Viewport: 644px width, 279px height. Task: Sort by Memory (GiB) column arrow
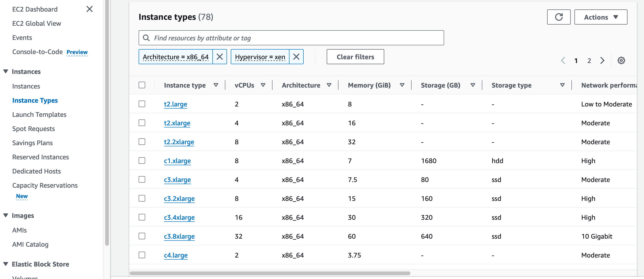[x=402, y=85]
